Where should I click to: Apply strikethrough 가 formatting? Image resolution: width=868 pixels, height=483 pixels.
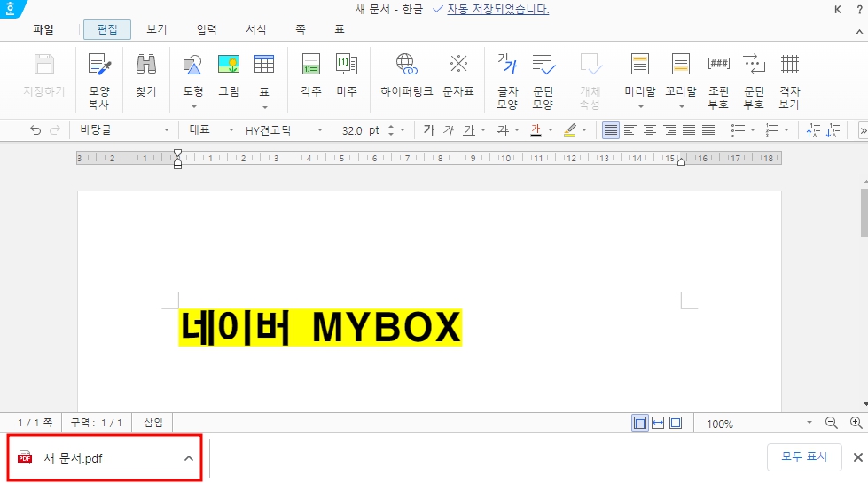tap(503, 130)
